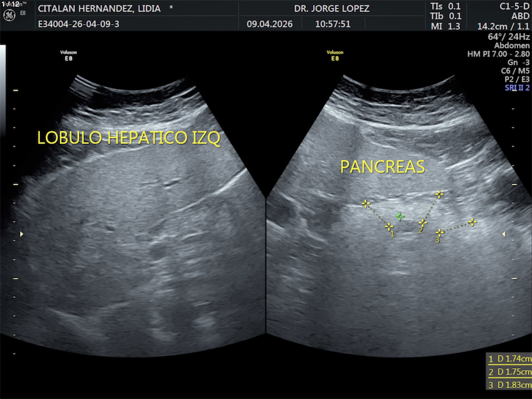Click the C1-5-D probe label
Viewport: 532px width, 399px height.
[x=514, y=6]
